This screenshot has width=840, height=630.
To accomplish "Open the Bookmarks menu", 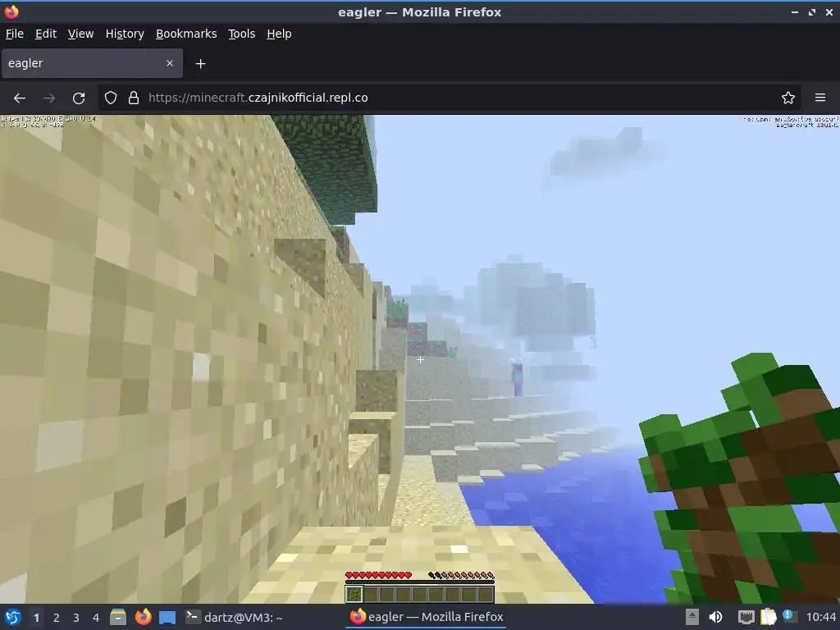I will click(x=186, y=34).
